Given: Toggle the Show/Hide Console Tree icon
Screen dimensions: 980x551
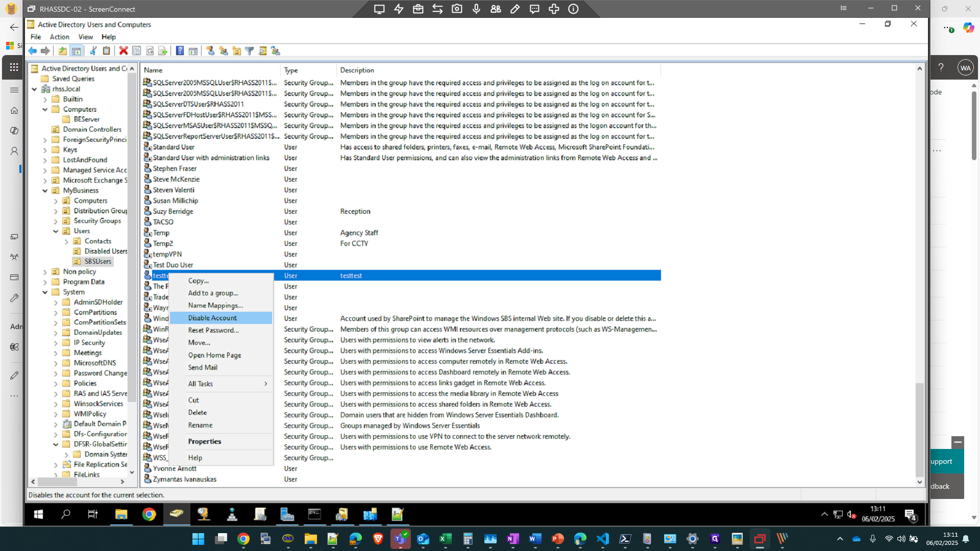Looking at the screenshot, I should (76, 51).
